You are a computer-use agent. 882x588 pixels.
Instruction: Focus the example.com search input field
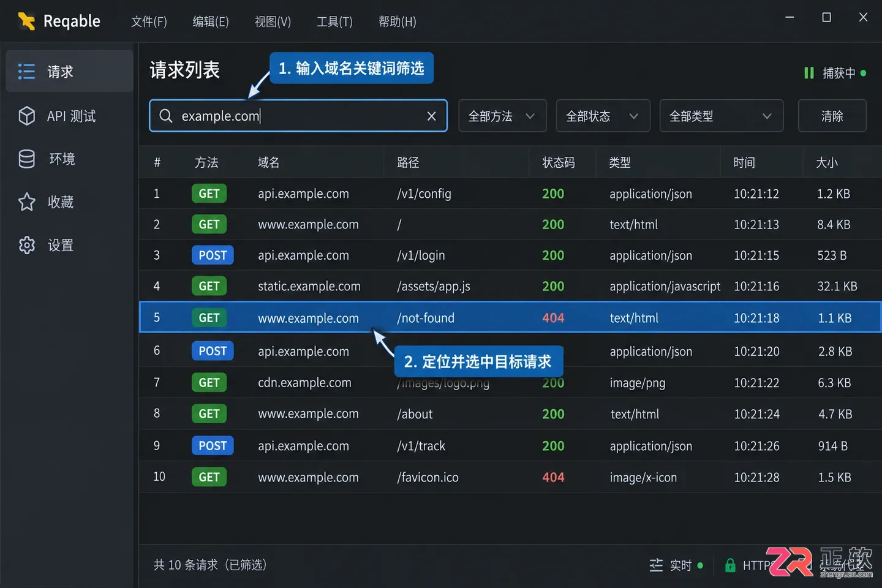298,116
